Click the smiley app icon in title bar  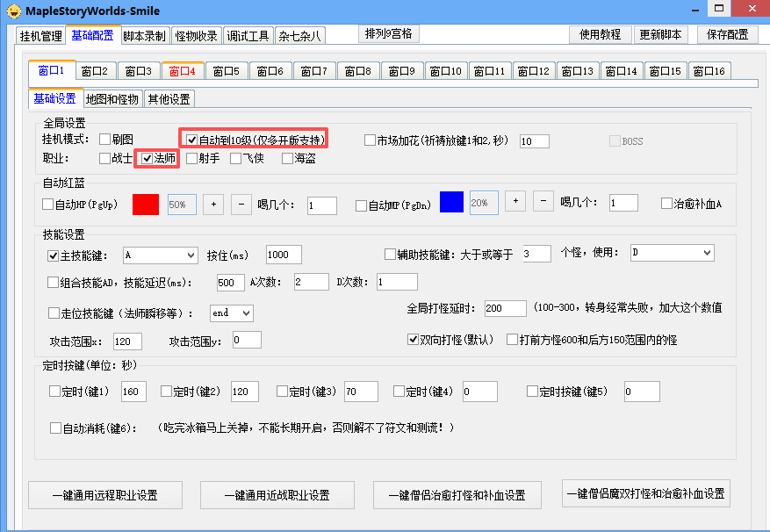14,11
